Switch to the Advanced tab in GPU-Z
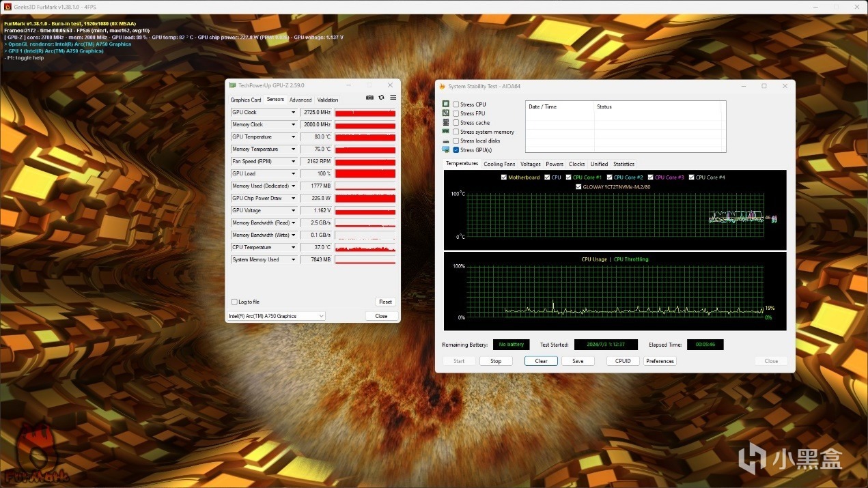Screen dimensions: 868x488 click(x=300, y=100)
